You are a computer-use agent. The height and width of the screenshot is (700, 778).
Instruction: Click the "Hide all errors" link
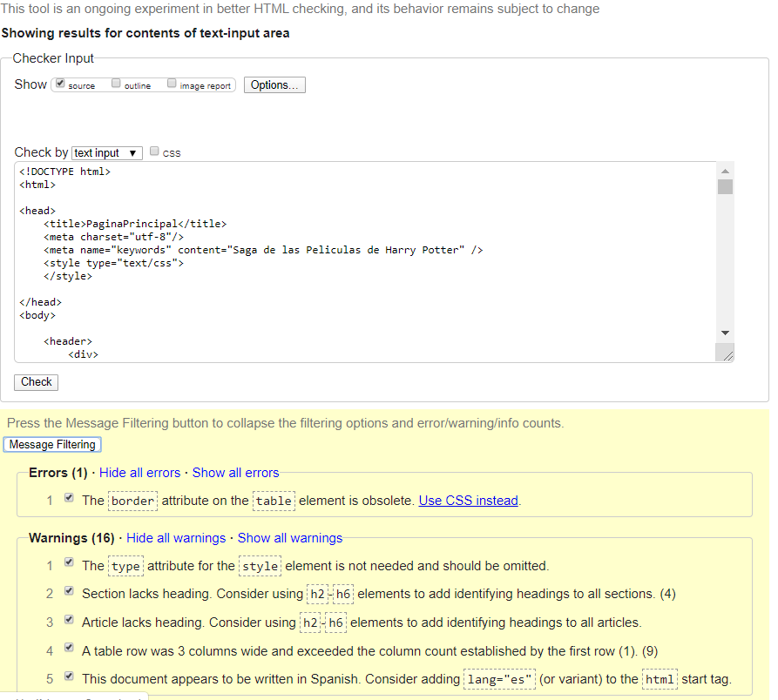pos(139,472)
